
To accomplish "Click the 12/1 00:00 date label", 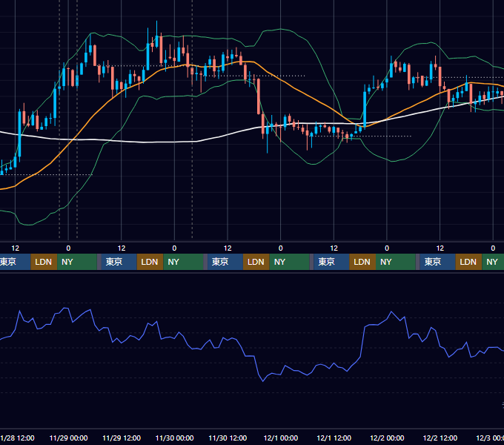I will 281,438.
